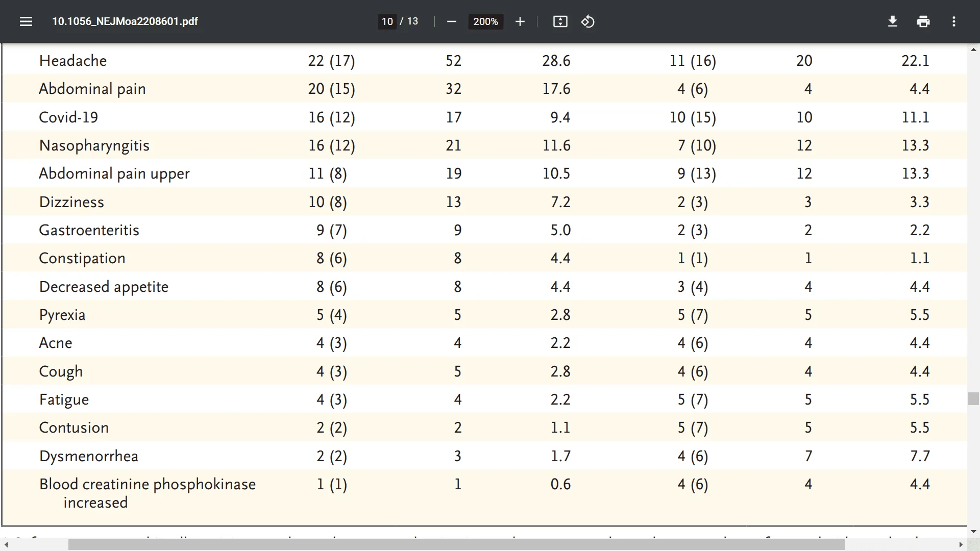Click the 20 (15) value for Abdominal pain
The image size is (980, 551).
tap(331, 89)
